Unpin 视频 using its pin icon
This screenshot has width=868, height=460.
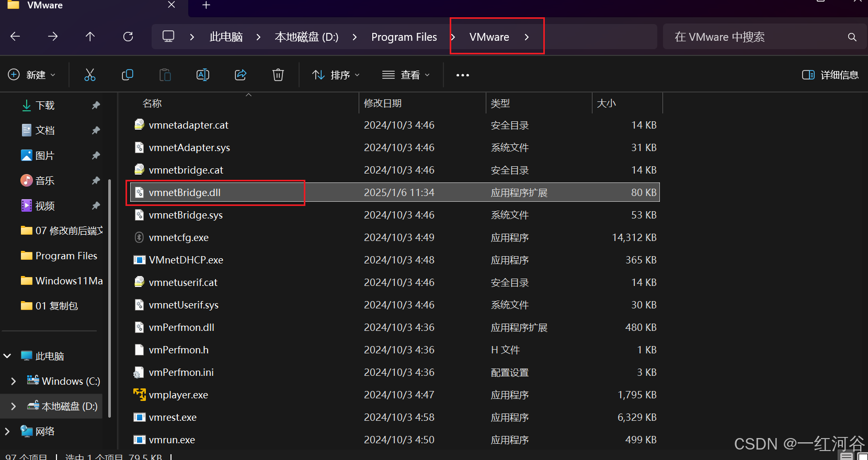(x=96, y=206)
